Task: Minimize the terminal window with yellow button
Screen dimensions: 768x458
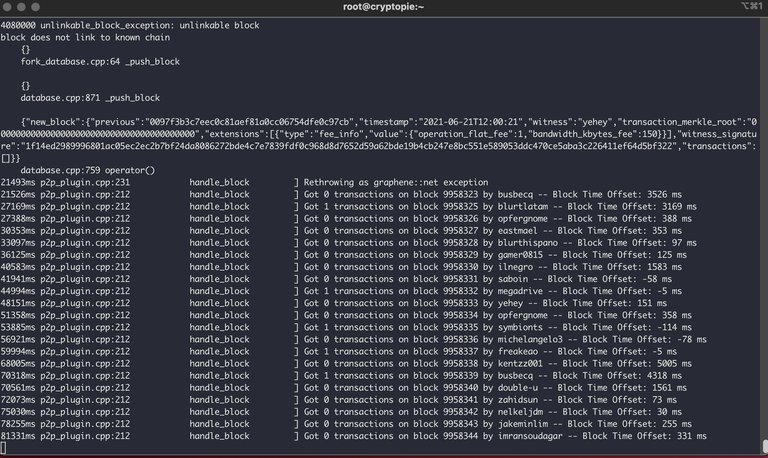Action: pyautogui.click(x=21, y=7)
